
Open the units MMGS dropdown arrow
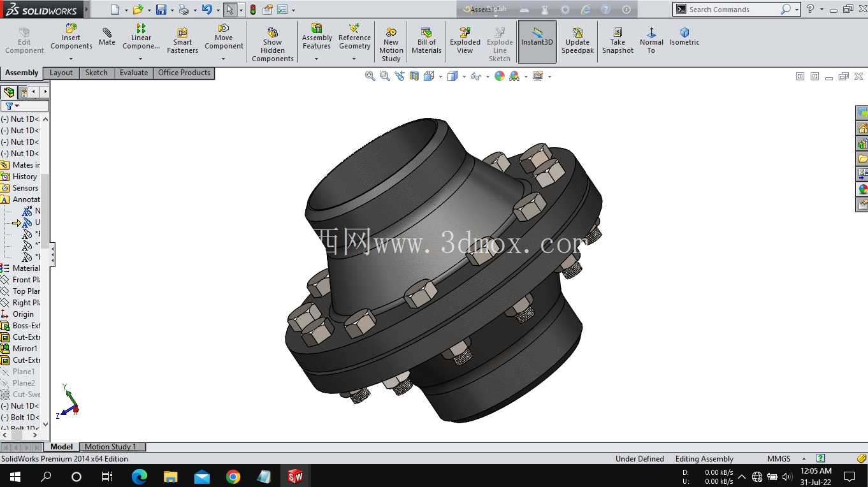pyautogui.click(x=804, y=459)
